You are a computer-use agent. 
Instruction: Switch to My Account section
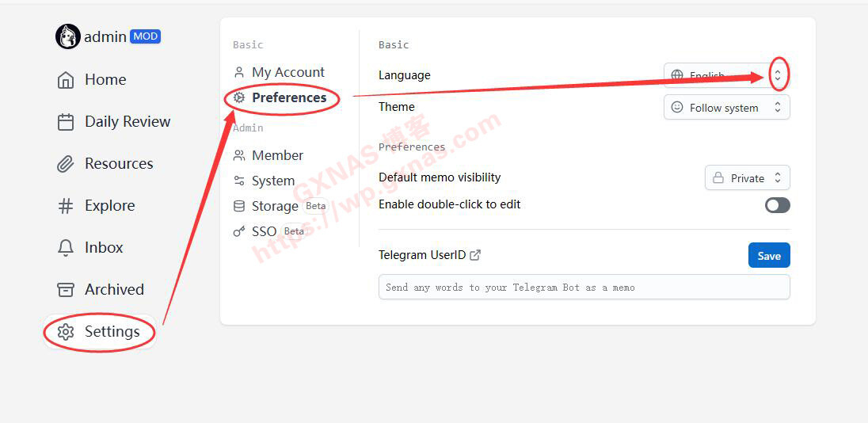287,72
